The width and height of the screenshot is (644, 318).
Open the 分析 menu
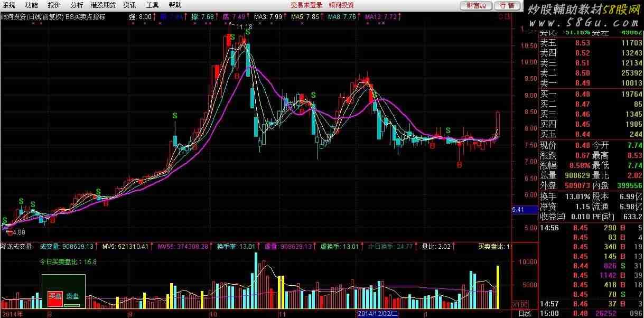click(x=77, y=5)
